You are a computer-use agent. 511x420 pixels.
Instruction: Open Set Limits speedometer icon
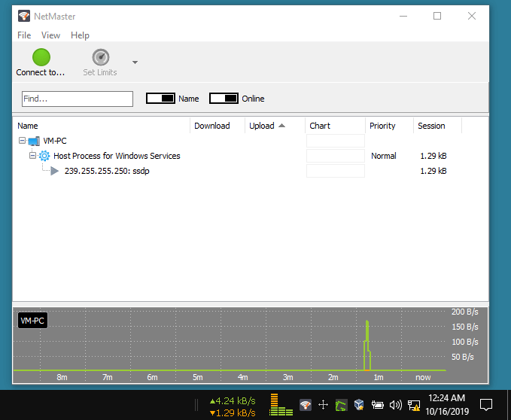[x=100, y=57]
